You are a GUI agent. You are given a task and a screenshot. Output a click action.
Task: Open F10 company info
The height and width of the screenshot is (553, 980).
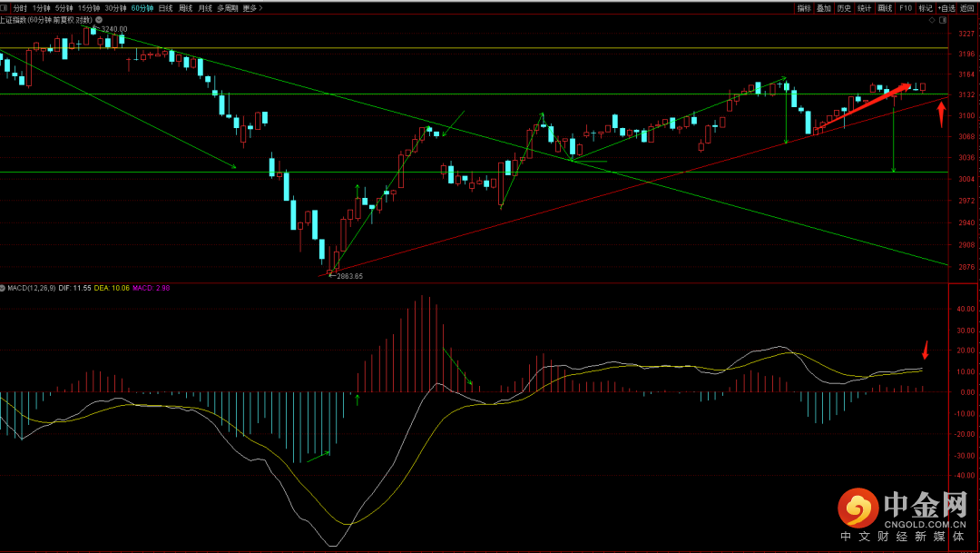[x=906, y=8]
